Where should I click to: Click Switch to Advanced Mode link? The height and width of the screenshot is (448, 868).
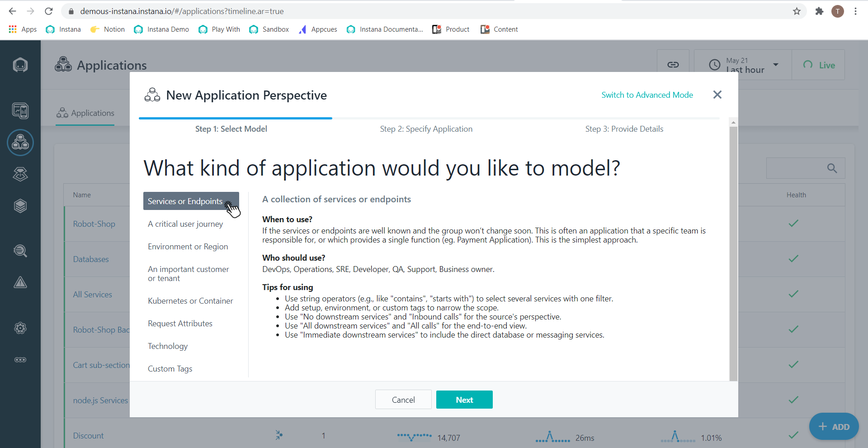pos(647,95)
